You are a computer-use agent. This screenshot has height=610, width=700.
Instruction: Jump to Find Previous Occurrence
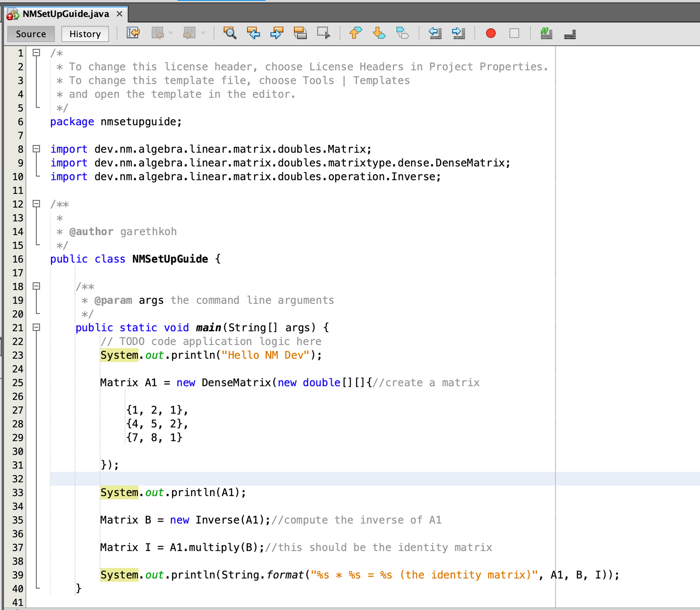coord(253,33)
